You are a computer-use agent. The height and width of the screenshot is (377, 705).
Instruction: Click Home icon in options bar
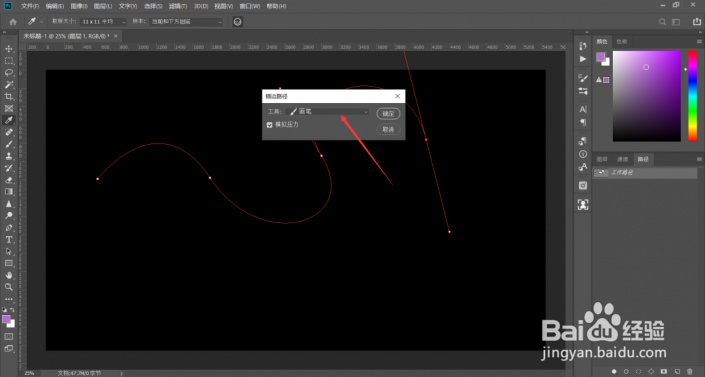coord(13,22)
